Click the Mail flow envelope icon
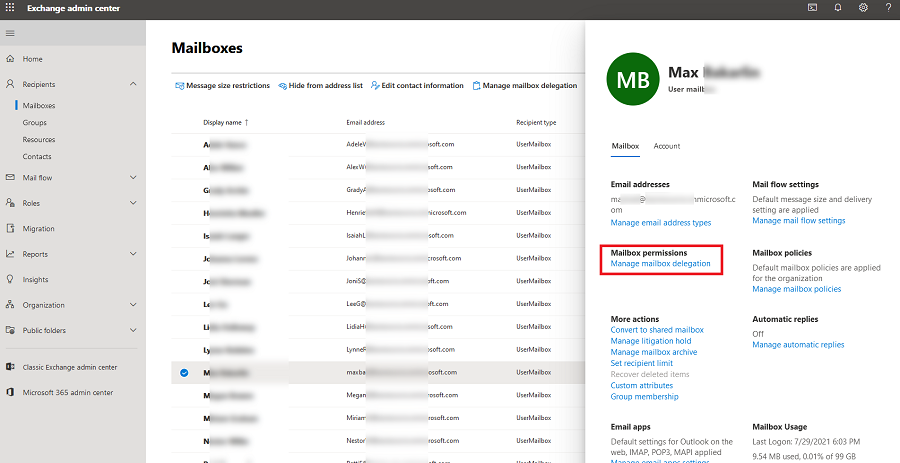This screenshot has width=900, height=463. point(10,177)
